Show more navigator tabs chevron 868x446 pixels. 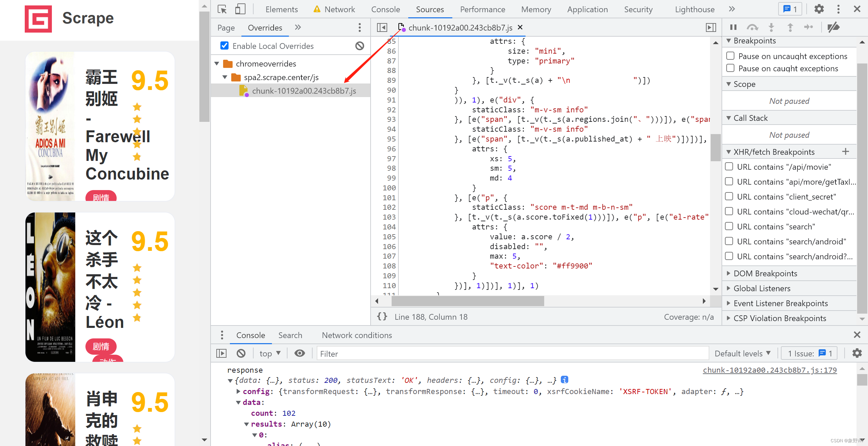tap(298, 27)
